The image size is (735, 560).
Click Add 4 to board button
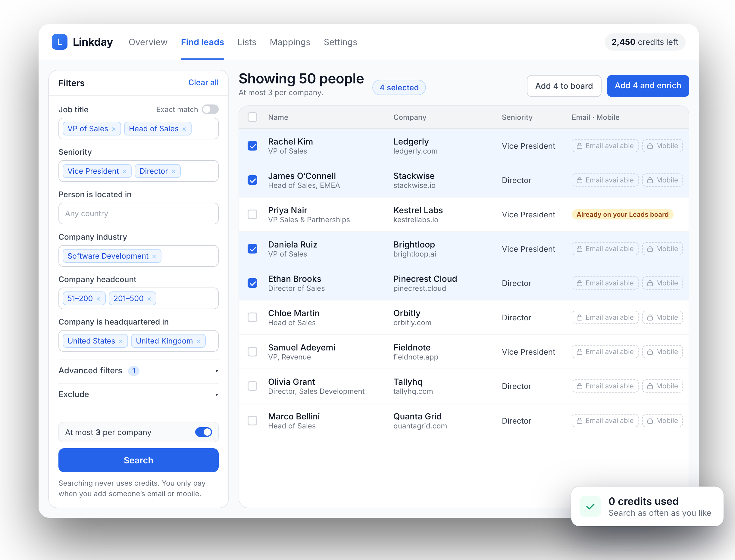tap(564, 86)
